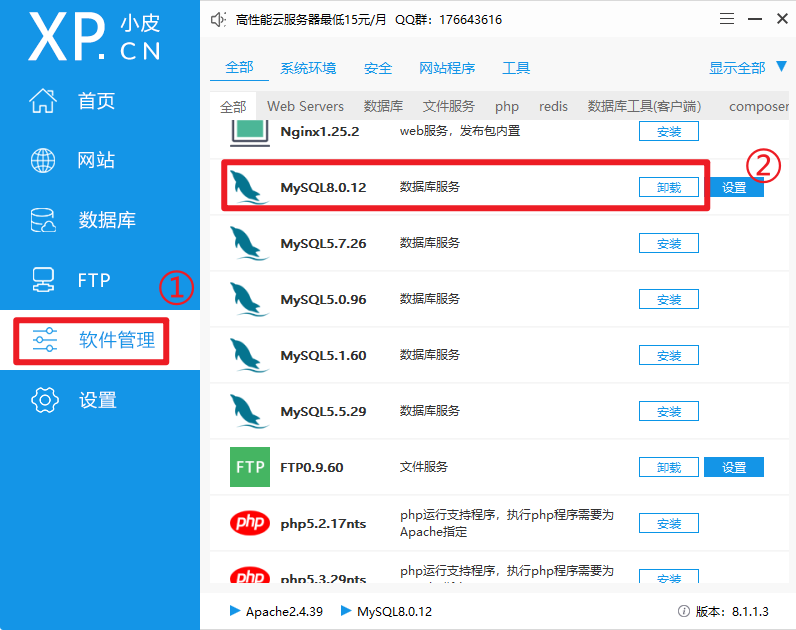This screenshot has height=630, width=796.
Task: Select the redis sub-tab
Action: point(553,106)
